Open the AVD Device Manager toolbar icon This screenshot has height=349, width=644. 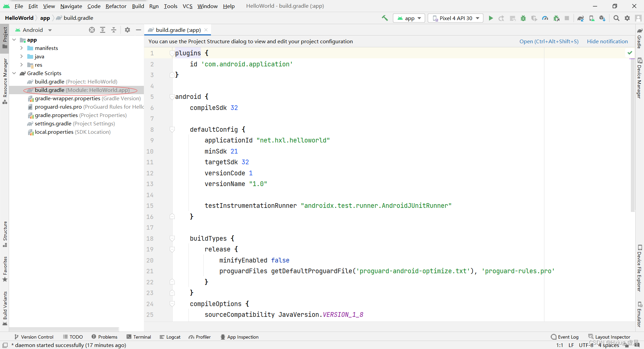pyautogui.click(x=592, y=18)
